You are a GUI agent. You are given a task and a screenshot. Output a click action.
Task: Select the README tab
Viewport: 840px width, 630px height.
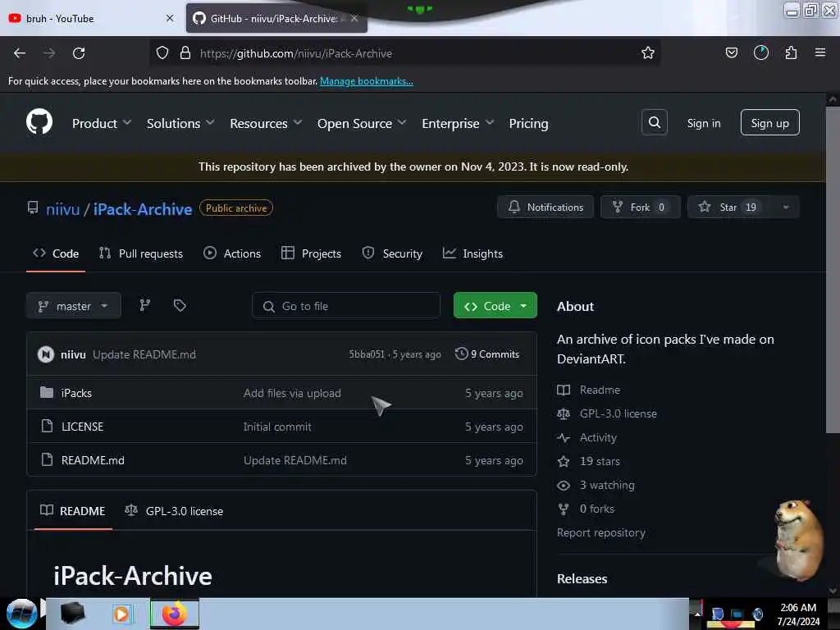(73, 511)
